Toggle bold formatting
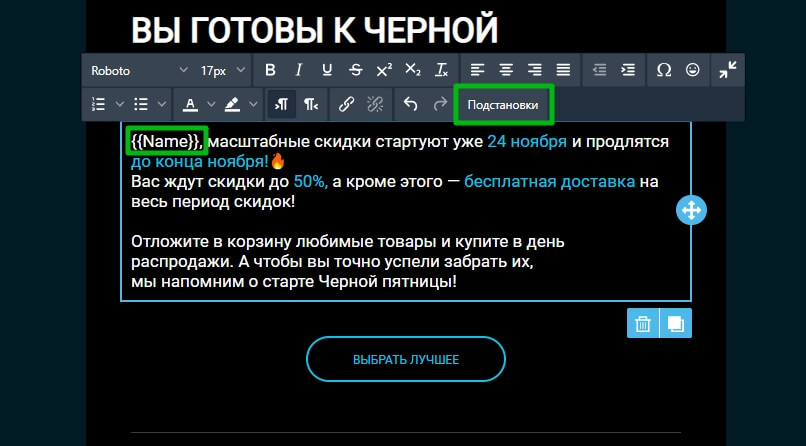The width and height of the screenshot is (806, 446). point(270,70)
